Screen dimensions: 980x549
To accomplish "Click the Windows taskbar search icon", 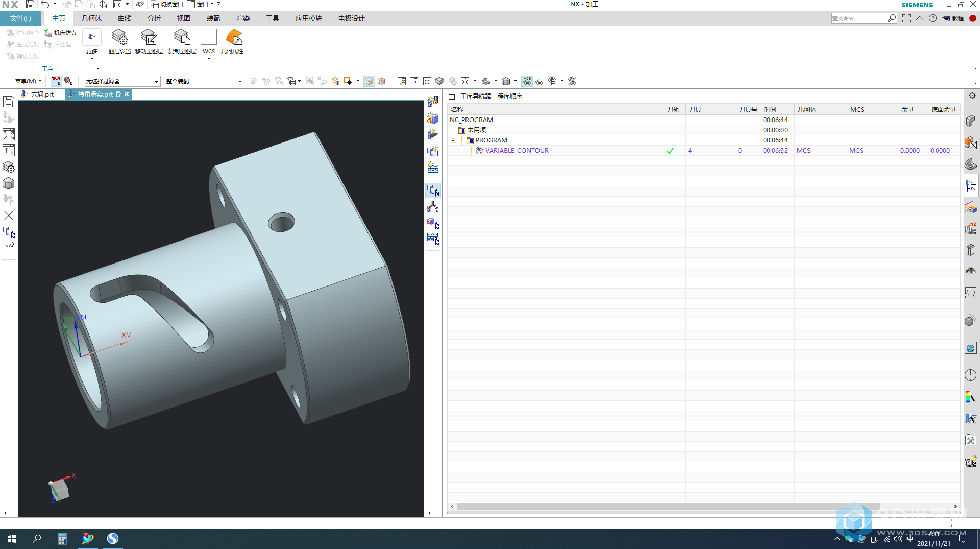I will pos(37,538).
